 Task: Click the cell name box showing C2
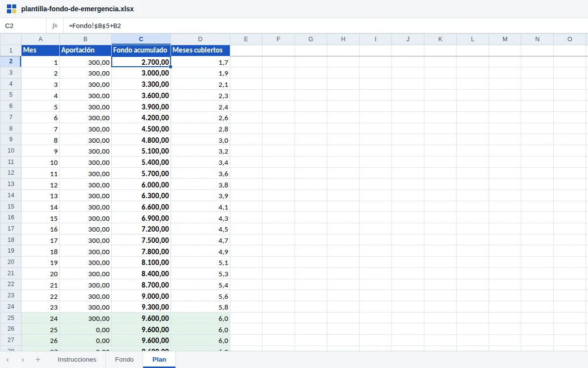(x=23, y=26)
